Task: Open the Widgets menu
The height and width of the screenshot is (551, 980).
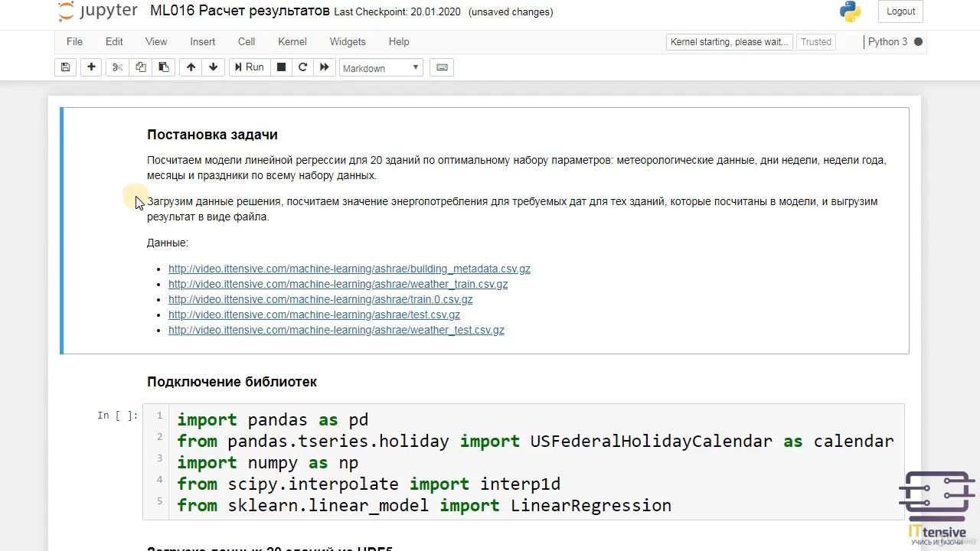Action: pos(348,42)
